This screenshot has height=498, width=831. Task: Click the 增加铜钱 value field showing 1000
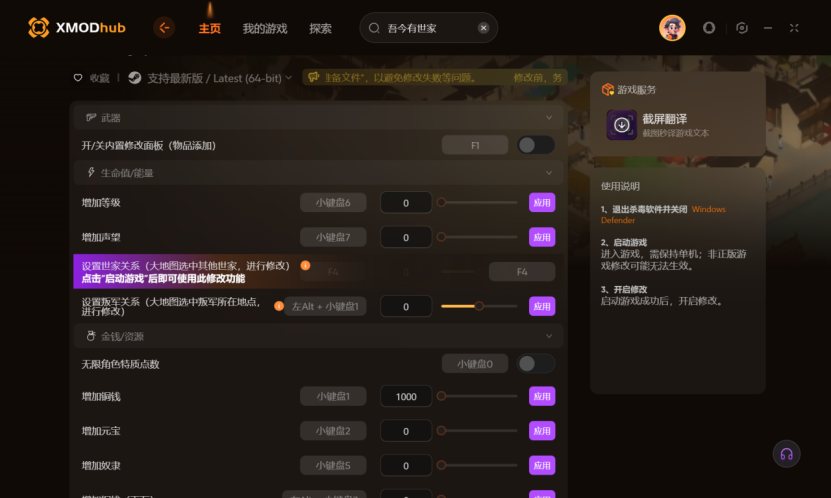pos(406,396)
